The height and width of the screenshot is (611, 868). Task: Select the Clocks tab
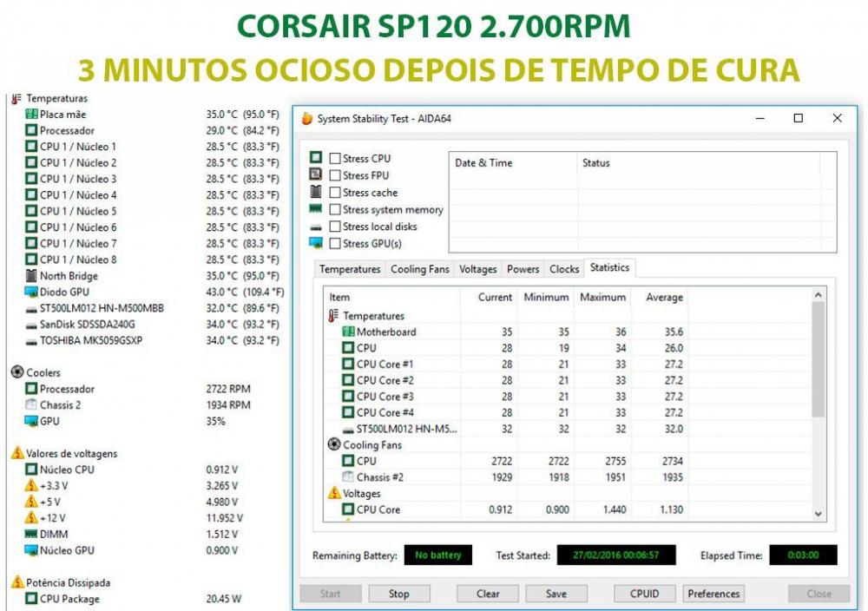564,269
